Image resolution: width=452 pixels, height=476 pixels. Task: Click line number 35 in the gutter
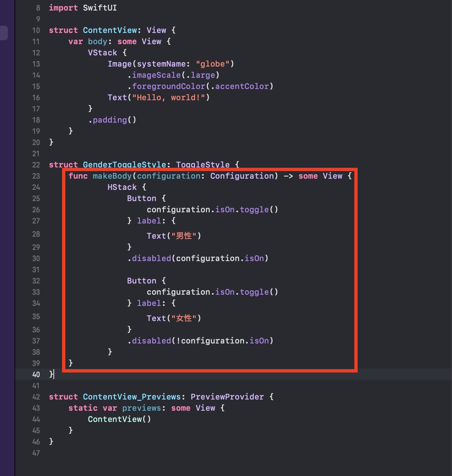click(x=36, y=316)
